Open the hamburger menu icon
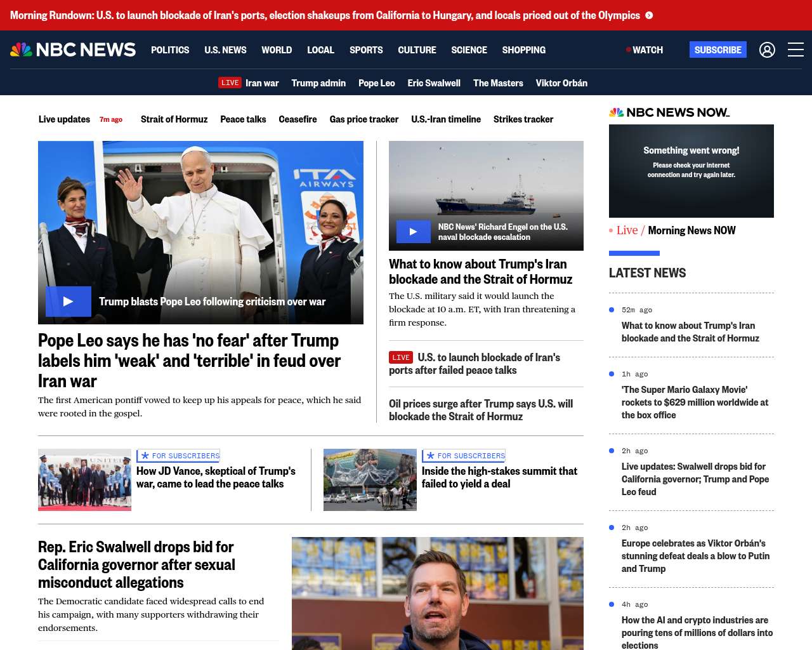This screenshot has height=650, width=812. click(x=796, y=50)
